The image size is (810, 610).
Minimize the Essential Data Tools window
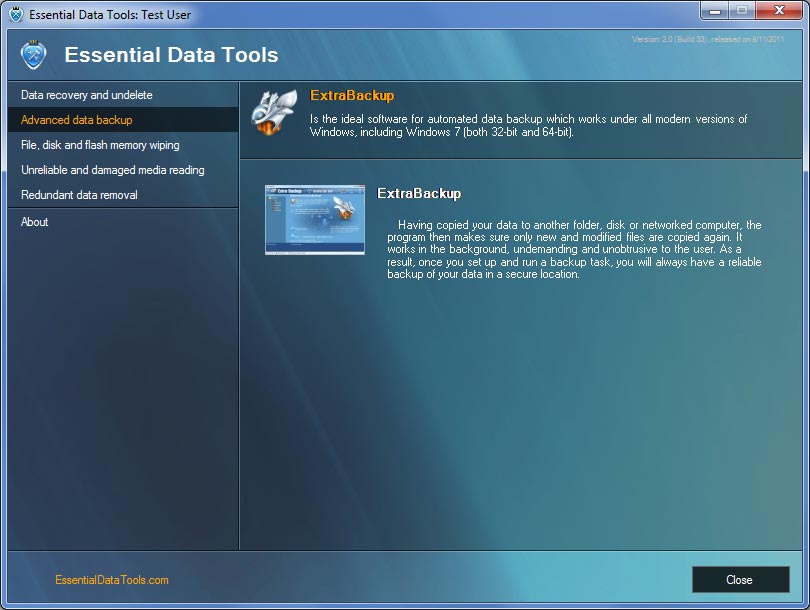coord(715,11)
